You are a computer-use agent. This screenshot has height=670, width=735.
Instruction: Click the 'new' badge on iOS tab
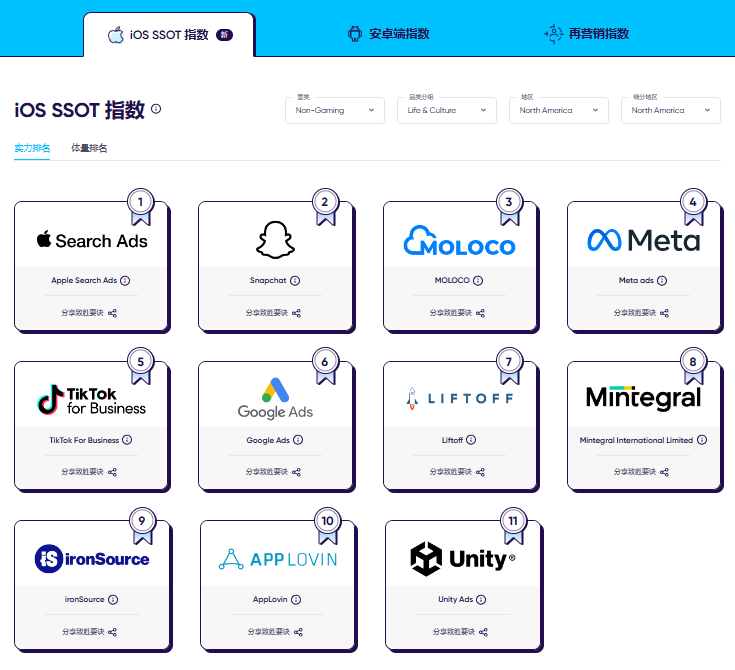pos(224,35)
